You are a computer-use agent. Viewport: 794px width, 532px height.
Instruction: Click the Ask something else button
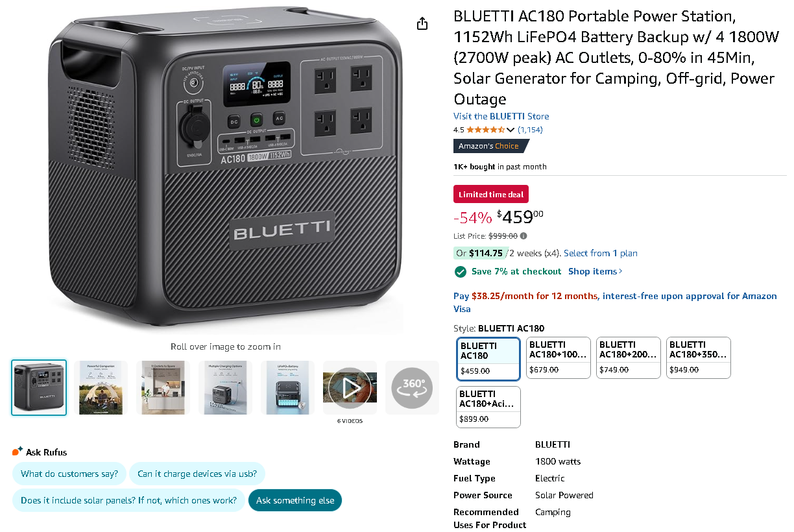tap(295, 500)
